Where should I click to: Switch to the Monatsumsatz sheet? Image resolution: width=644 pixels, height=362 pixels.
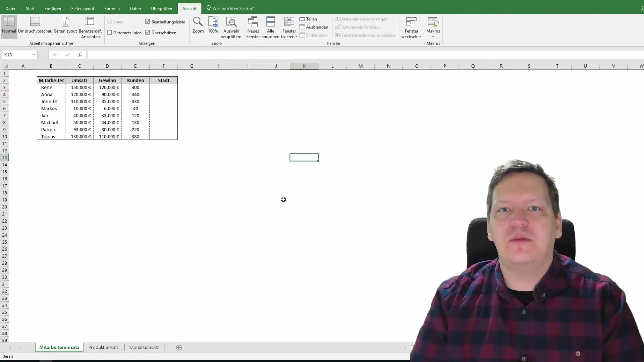144,348
